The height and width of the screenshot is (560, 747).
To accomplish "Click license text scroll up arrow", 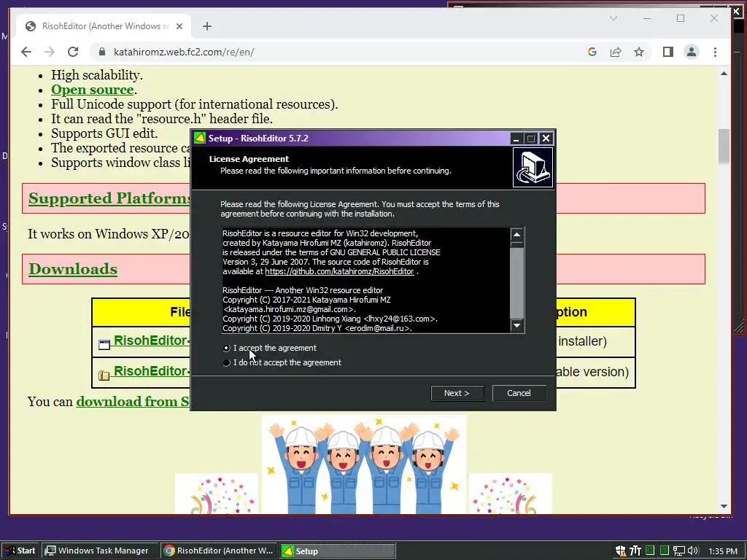I will coord(516,234).
